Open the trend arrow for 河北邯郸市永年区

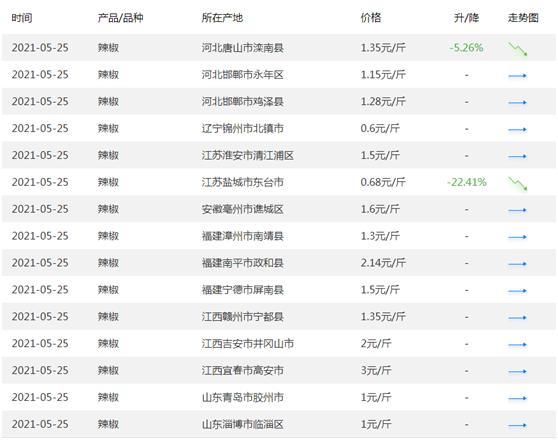pyautogui.click(x=517, y=75)
